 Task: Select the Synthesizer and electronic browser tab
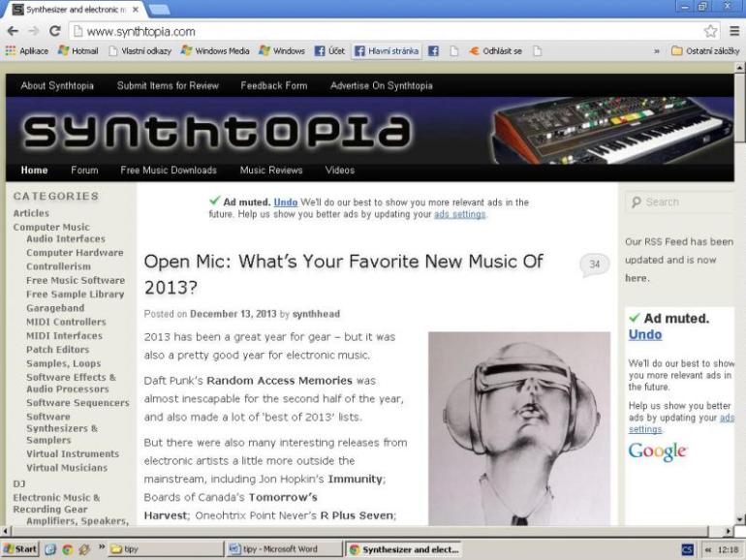(x=74, y=10)
